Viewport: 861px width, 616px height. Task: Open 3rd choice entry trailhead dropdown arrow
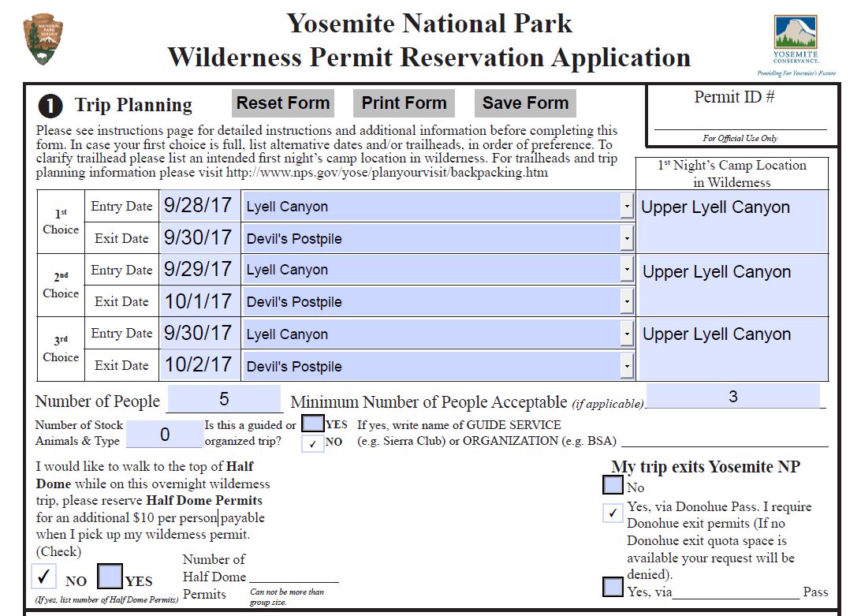[627, 334]
